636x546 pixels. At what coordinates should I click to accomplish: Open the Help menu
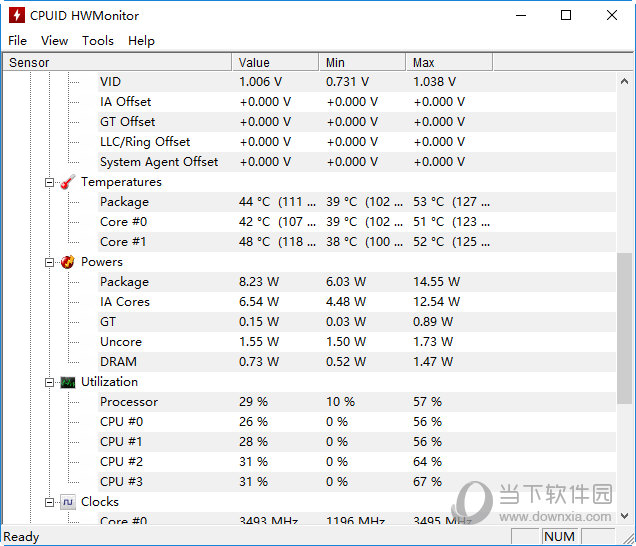click(x=141, y=41)
